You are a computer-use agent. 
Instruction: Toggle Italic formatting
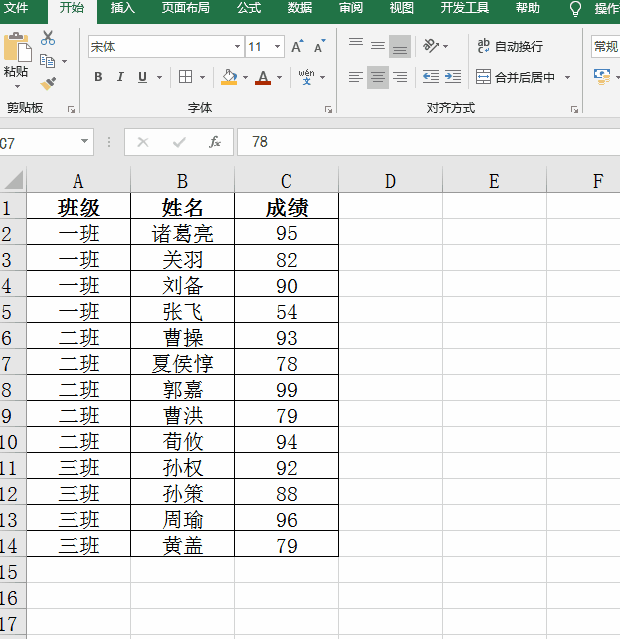click(x=120, y=77)
